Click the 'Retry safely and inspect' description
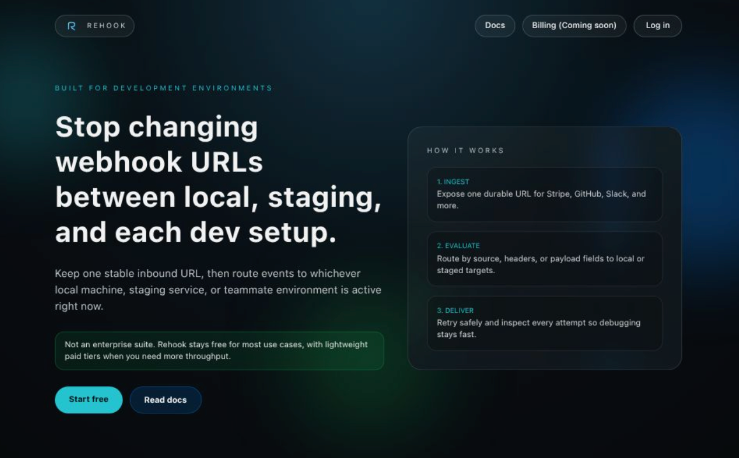739x458 pixels. 538,328
